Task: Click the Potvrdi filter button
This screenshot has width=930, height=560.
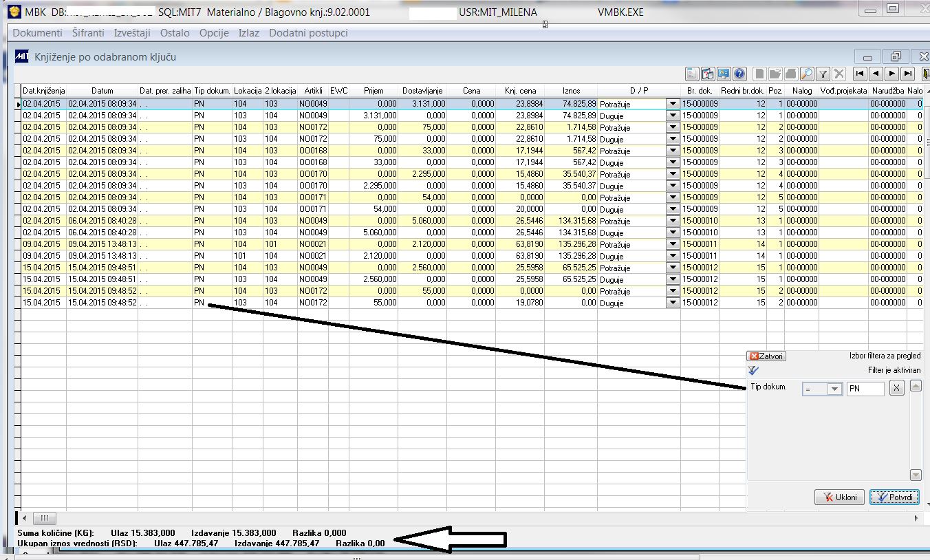Action: click(x=894, y=497)
